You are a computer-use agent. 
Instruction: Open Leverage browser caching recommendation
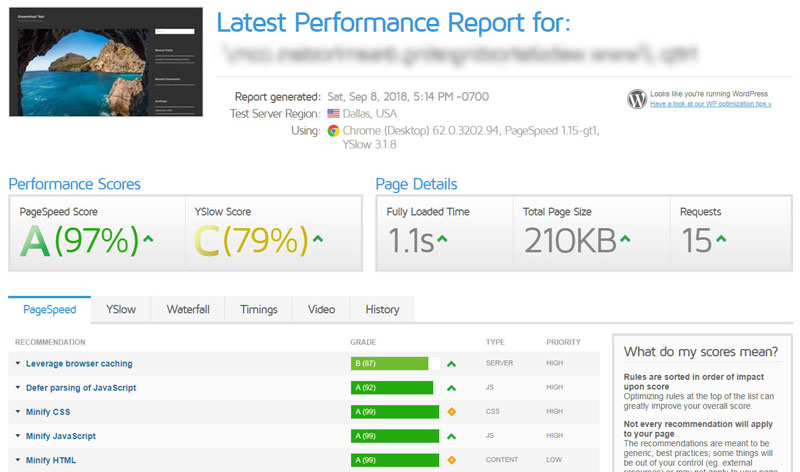click(79, 363)
